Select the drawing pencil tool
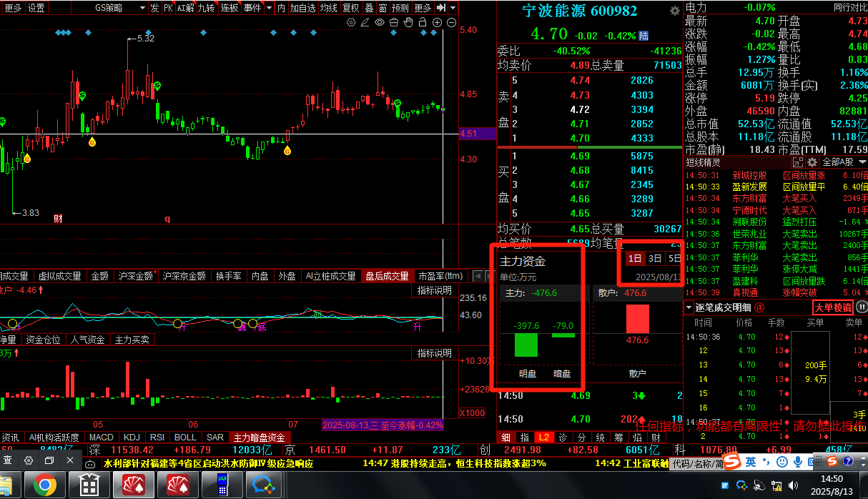 coord(365,22)
